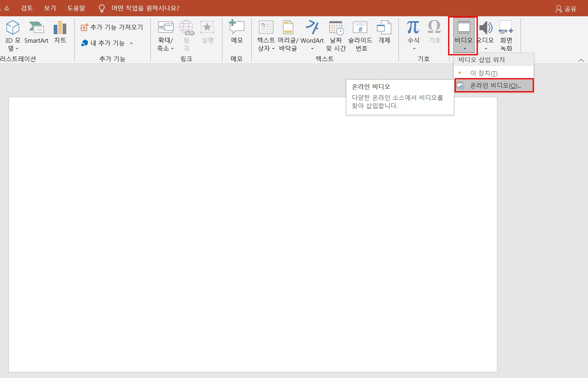Collapse the 비디오 dropdown arrow

464,49
